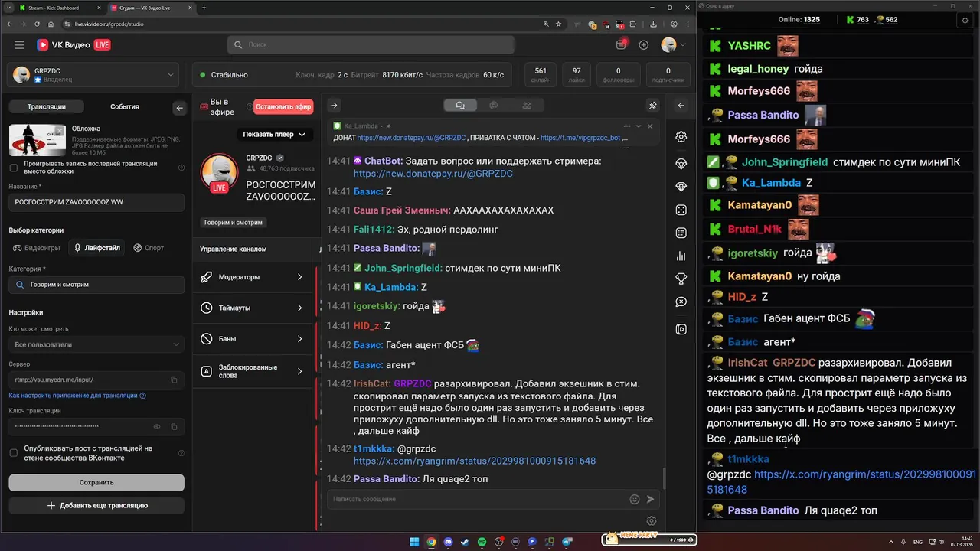Select the Спорт category type

tap(149, 248)
